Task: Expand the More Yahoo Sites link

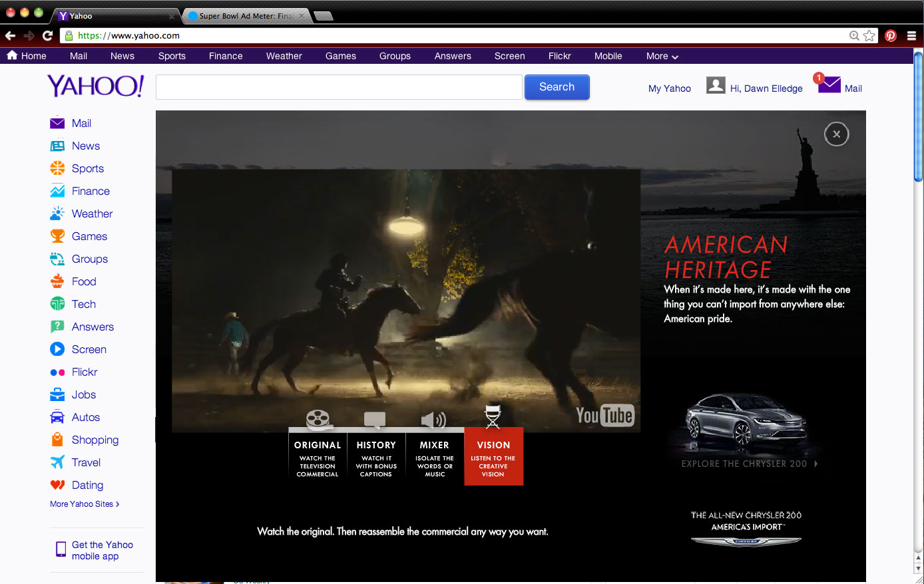Action: pyautogui.click(x=85, y=504)
